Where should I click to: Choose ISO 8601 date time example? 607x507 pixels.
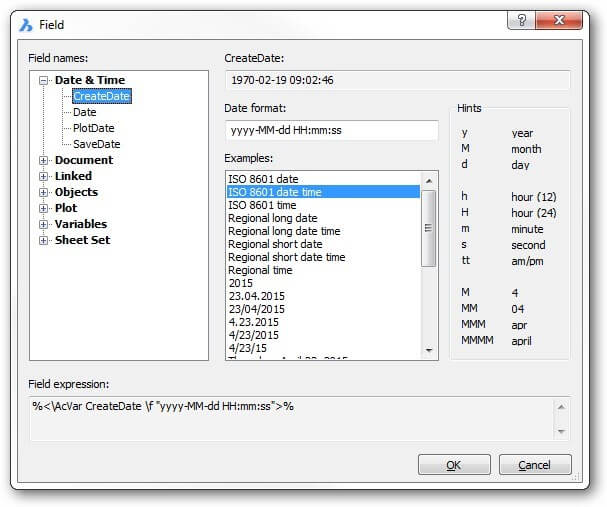pyautogui.click(x=323, y=192)
